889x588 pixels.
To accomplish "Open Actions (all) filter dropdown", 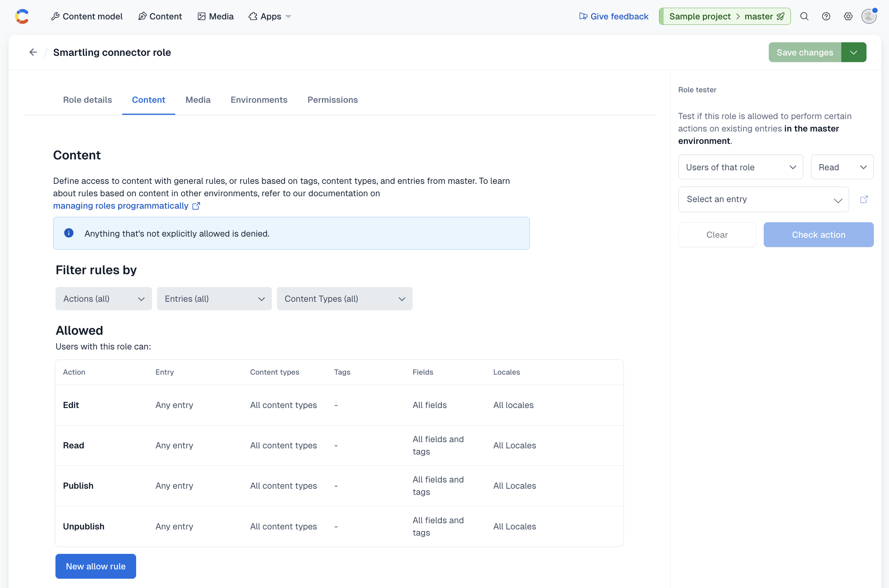I will (104, 299).
